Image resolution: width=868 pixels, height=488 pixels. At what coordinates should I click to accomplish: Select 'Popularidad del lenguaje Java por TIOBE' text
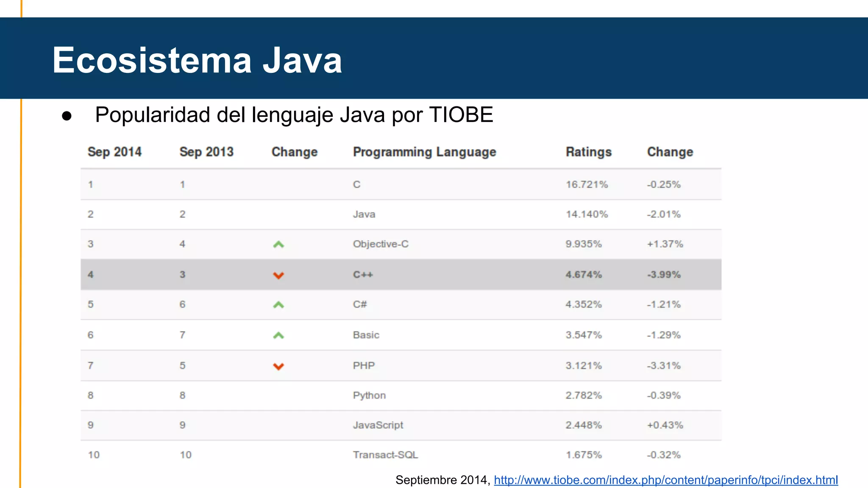click(x=294, y=115)
